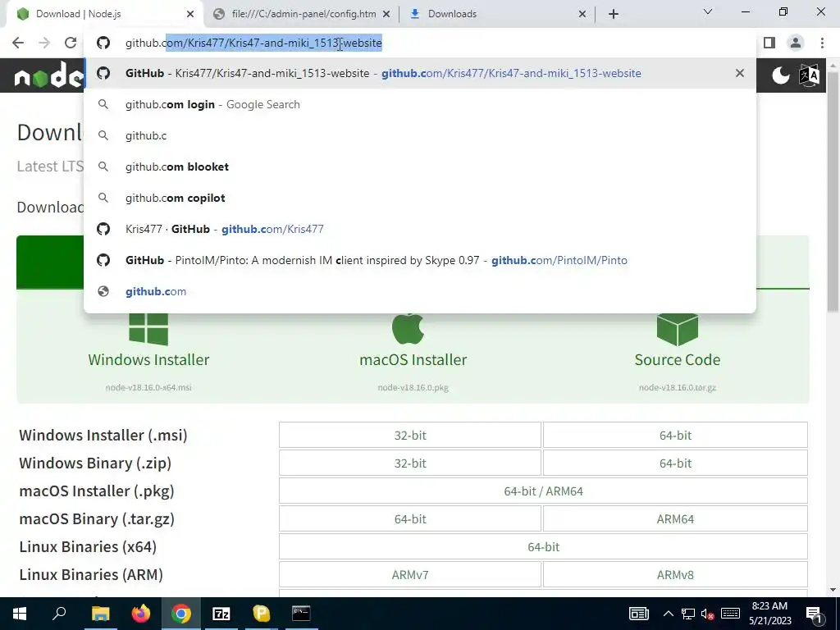Screen dimensions: 840x630
Task: Open Command Prompt from the taskbar
Action: [x=301, y=614]
